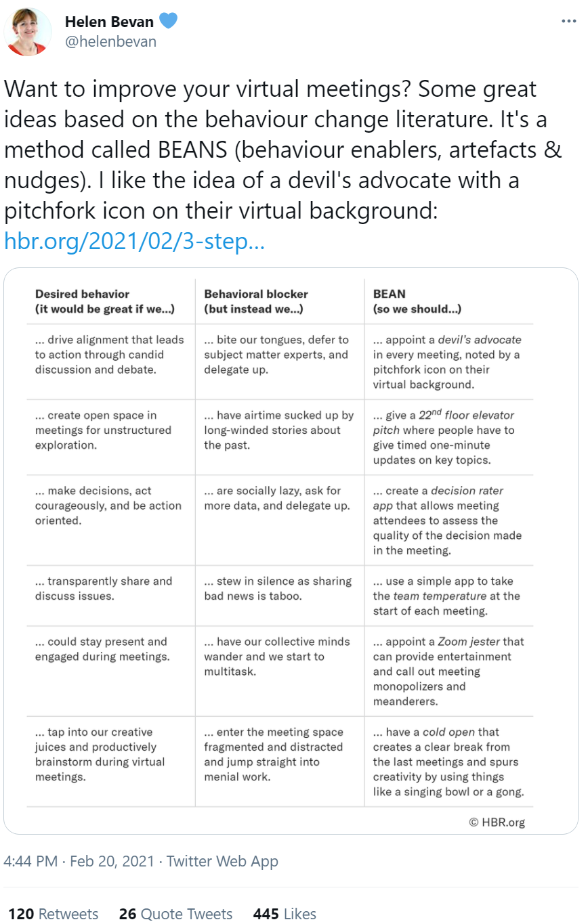Click the Zoom jester table cell
The height and width of the screenshot is (924, 588).
[x=448, y=671]
